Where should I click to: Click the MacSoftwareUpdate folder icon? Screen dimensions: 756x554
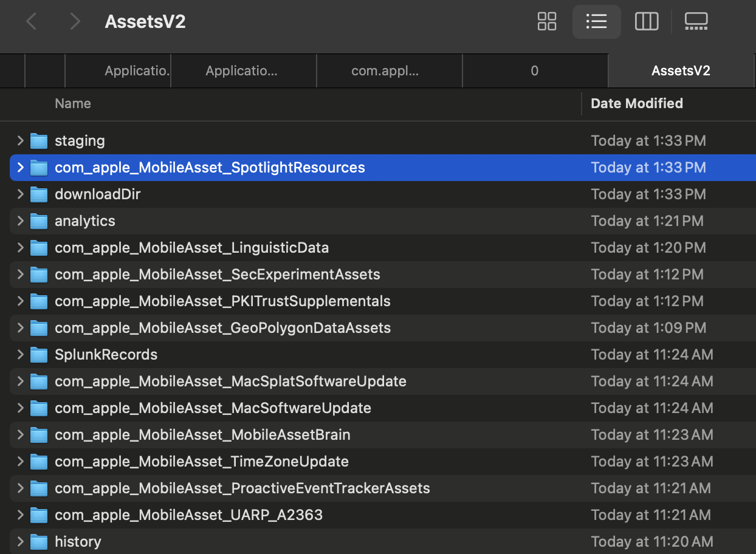[39, 408]
